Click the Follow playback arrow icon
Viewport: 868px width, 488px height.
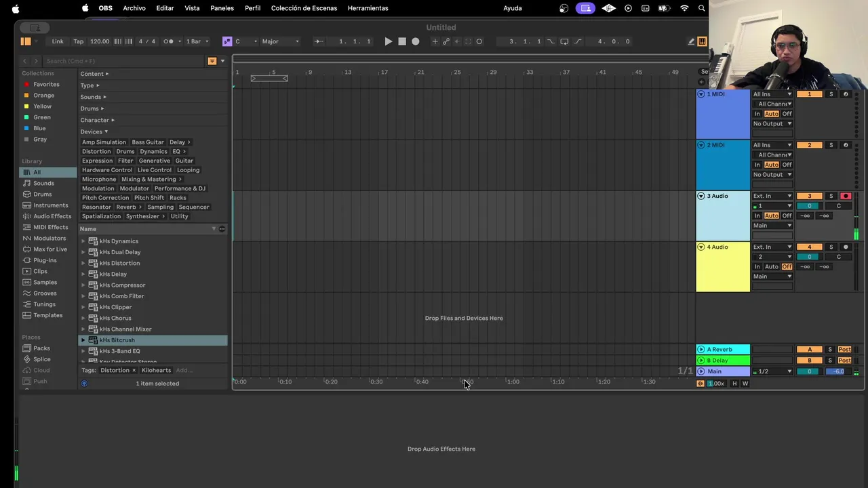(318, 41)
